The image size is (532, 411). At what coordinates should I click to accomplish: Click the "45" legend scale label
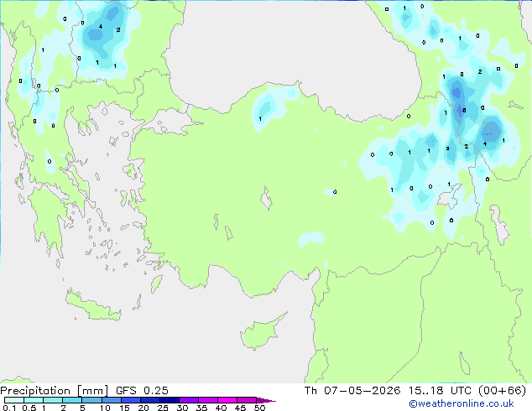point(240,408)
